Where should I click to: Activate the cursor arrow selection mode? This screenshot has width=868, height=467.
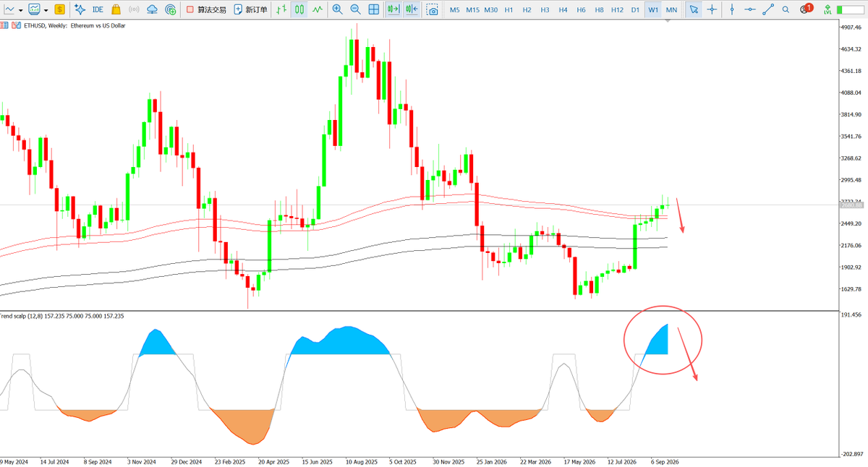pyautogui.click(x=693, y=9)
